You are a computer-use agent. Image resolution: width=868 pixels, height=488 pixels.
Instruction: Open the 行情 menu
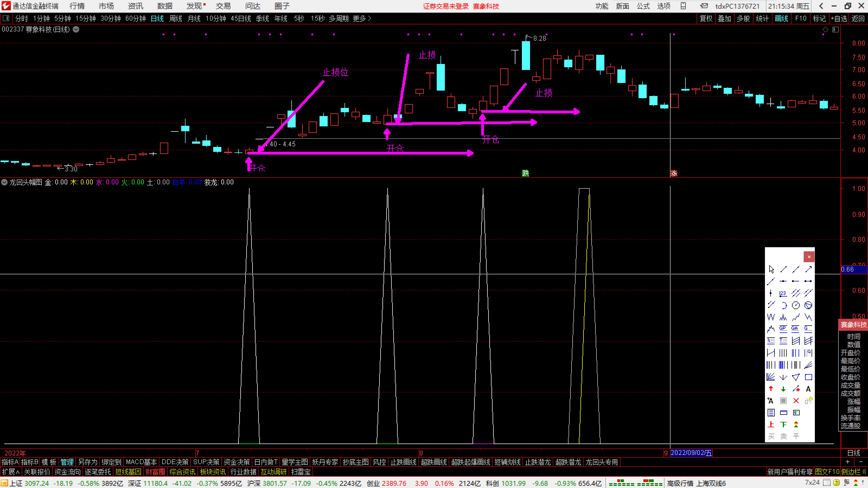[x=77, y=6]
